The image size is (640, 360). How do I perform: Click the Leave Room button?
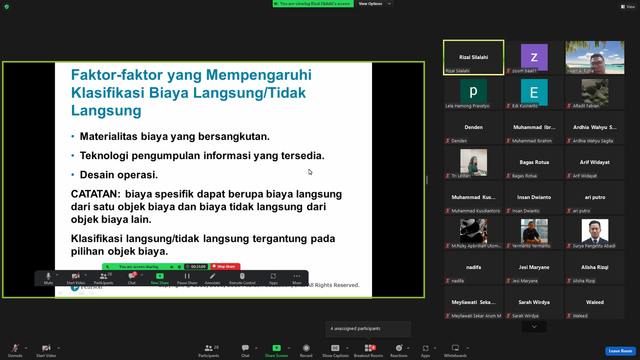pyautogui.click(x=620, y=351)
